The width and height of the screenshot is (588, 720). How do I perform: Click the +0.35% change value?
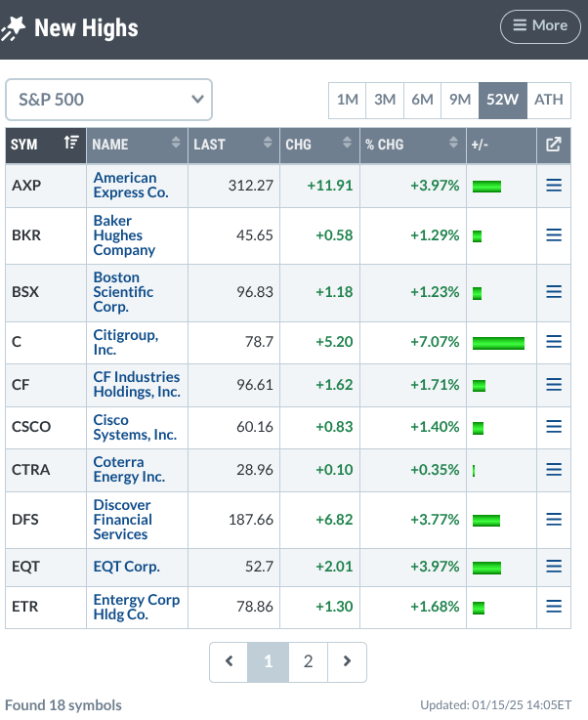(435, 470)
